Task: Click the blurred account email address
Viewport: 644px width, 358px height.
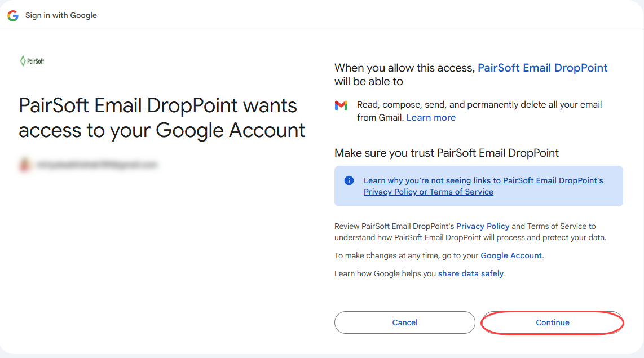Action: (97, 165)
